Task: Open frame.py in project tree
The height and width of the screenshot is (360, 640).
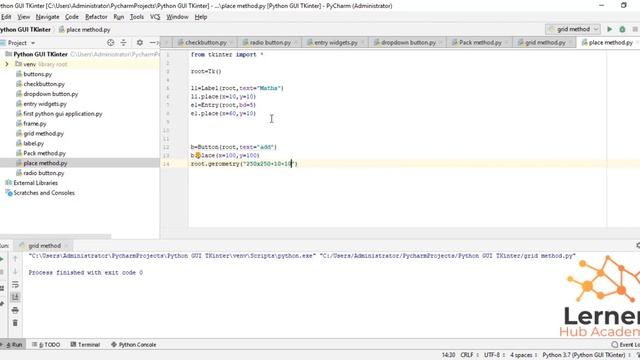Action: pyautogui.click(x=35, y=124)
